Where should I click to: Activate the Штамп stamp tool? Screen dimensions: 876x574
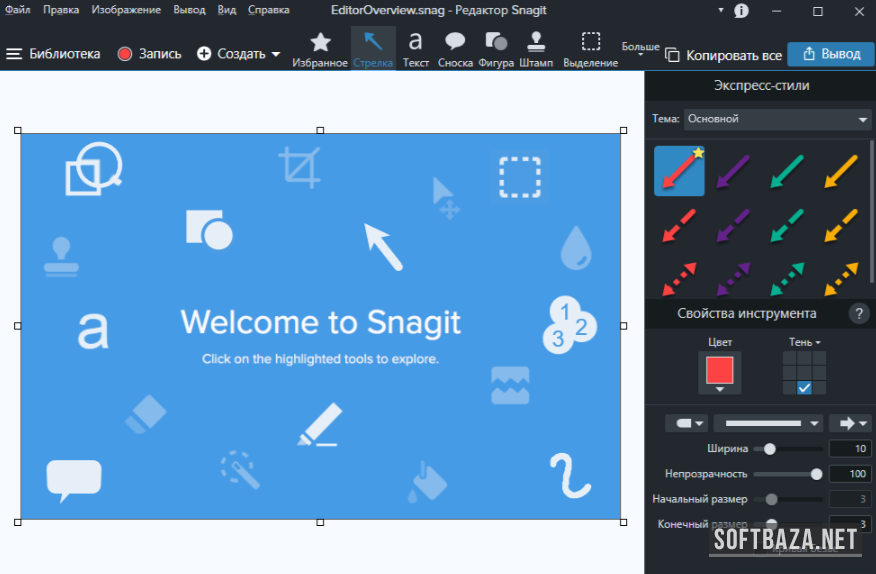(x=536, y=49)
